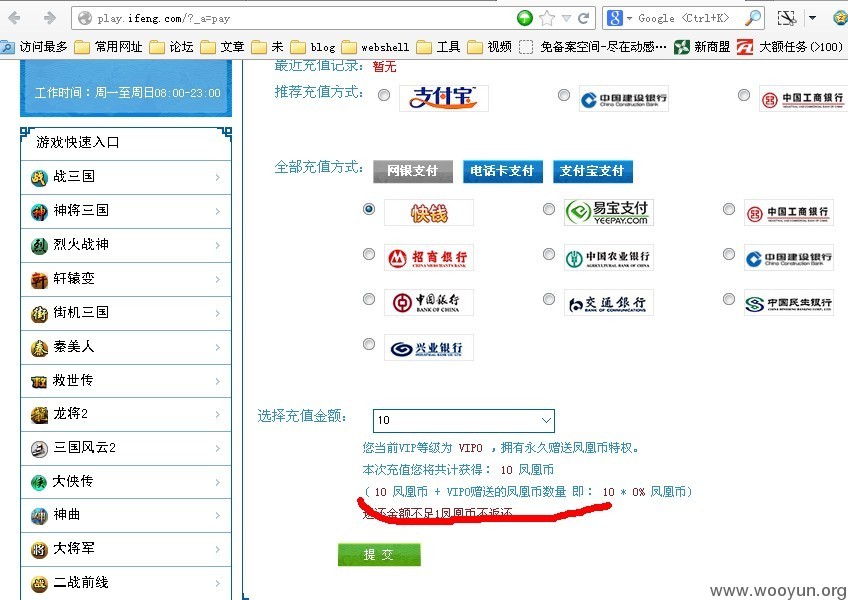Select 交通银行 radio button
Screen dimensions: 848x600
point(548,299)
